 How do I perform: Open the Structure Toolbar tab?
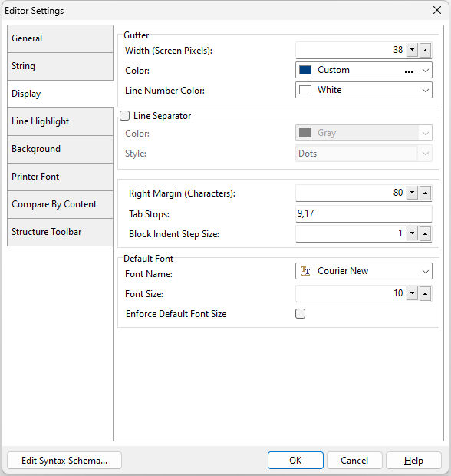[60, 232]
